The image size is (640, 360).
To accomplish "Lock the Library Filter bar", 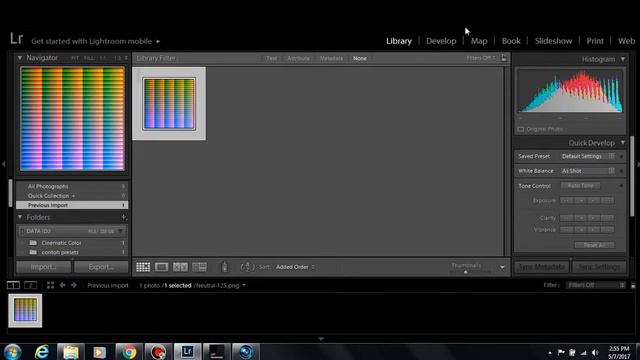I will (x=504, y=58).
